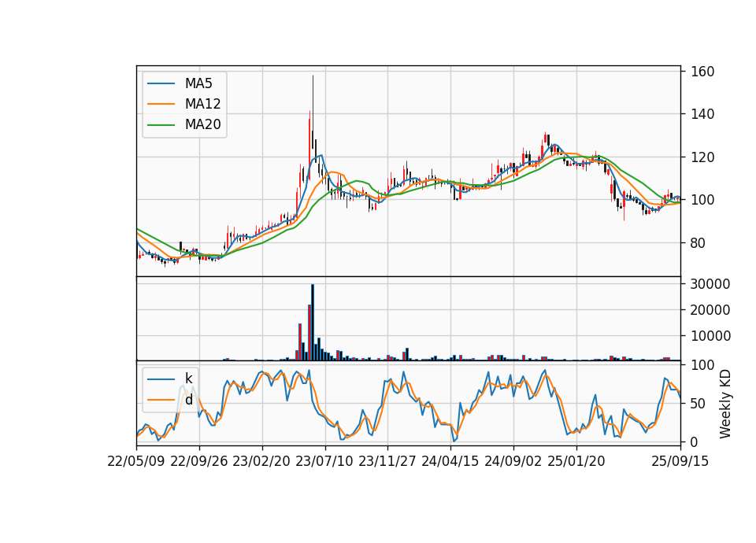Click the green MA20 legend line sample
Viewport: 756px width, 543px height.
(161, 124)
